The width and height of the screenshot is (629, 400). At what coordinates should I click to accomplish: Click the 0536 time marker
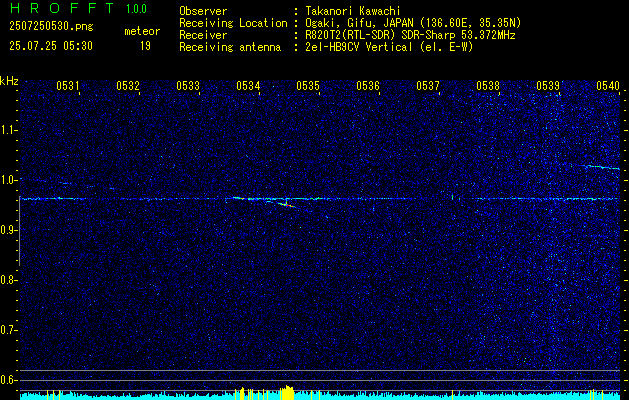(368, 85)
